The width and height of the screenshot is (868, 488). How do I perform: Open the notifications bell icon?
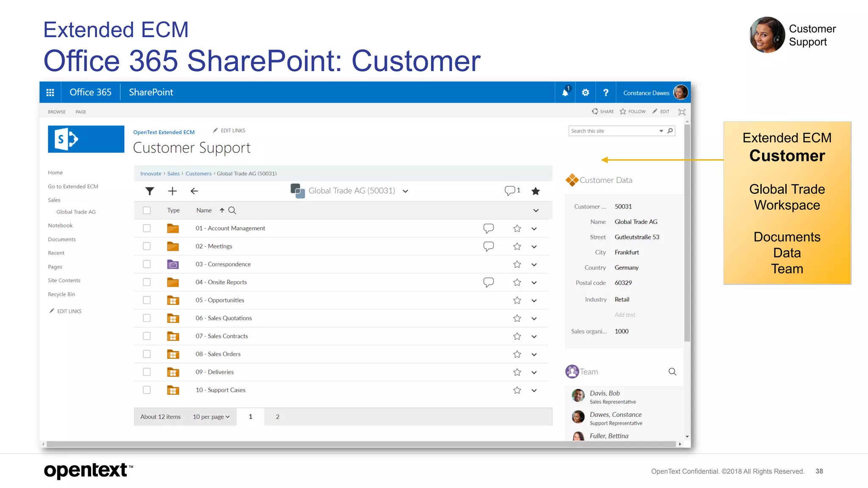tap(565, 92)
